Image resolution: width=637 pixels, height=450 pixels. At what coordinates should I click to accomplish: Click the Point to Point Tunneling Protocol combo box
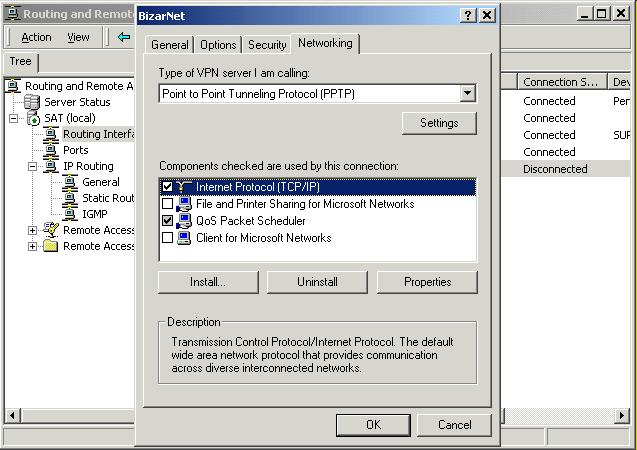(317, 94)
